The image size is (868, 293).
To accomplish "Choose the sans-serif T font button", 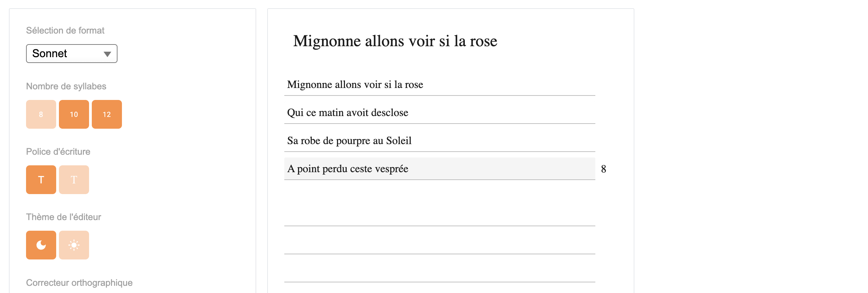I will coord(41,180).
